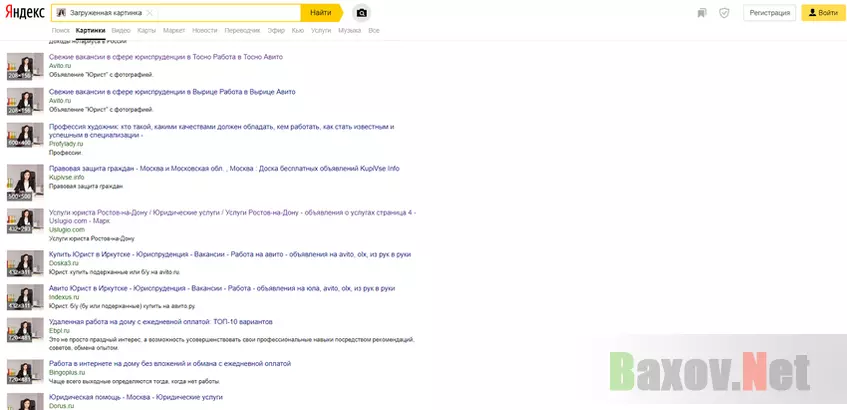Click the Войти login button
Screen dimensions: 847x410
pyautogui.click(x=823, y=12)
